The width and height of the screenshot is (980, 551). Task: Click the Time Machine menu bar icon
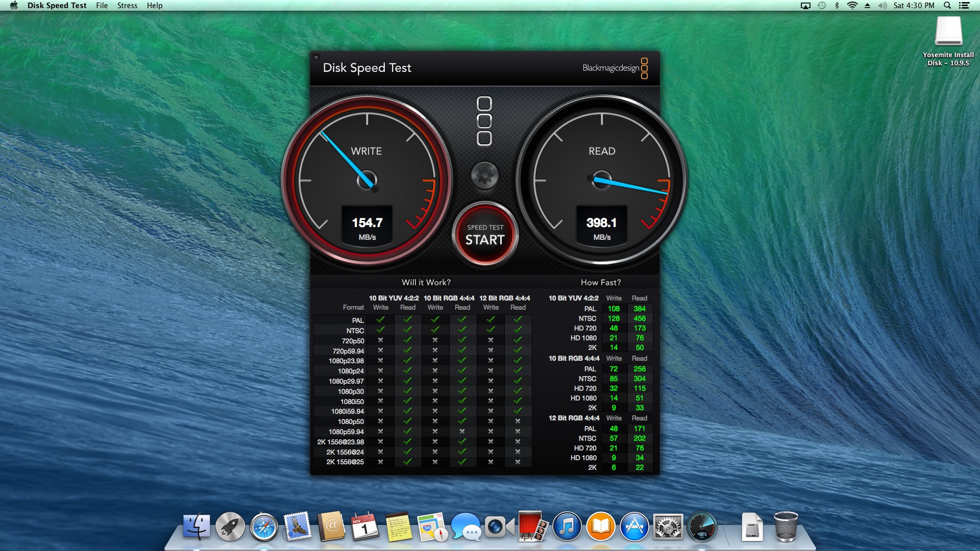pyautogui.click(x=821, y=6)
